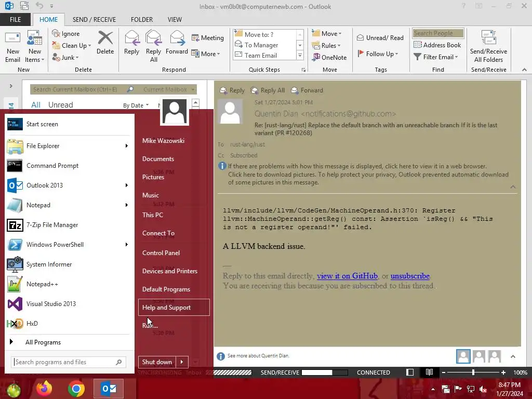Open Control Panel from Start menu

pos(161,253)
